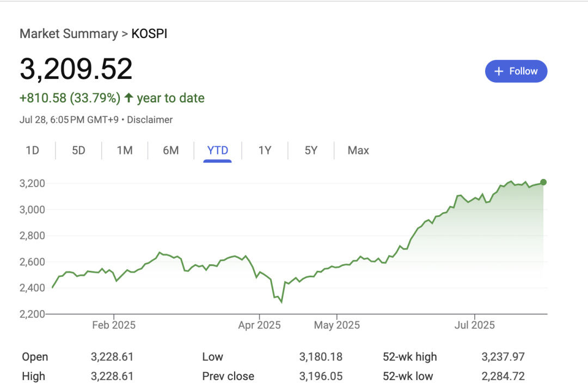Select the green endpoint dot on the chart
Screen dimensions: 588x391
point(543,183)
